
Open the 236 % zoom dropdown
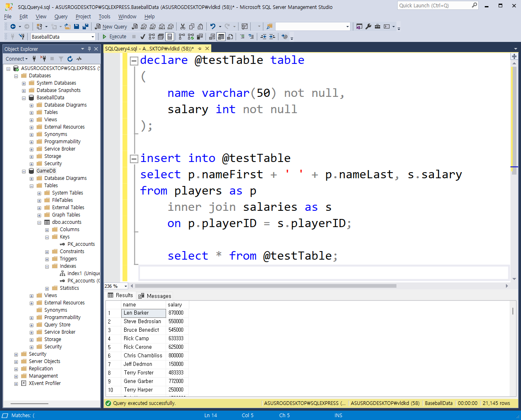click(x=125, y=286)
